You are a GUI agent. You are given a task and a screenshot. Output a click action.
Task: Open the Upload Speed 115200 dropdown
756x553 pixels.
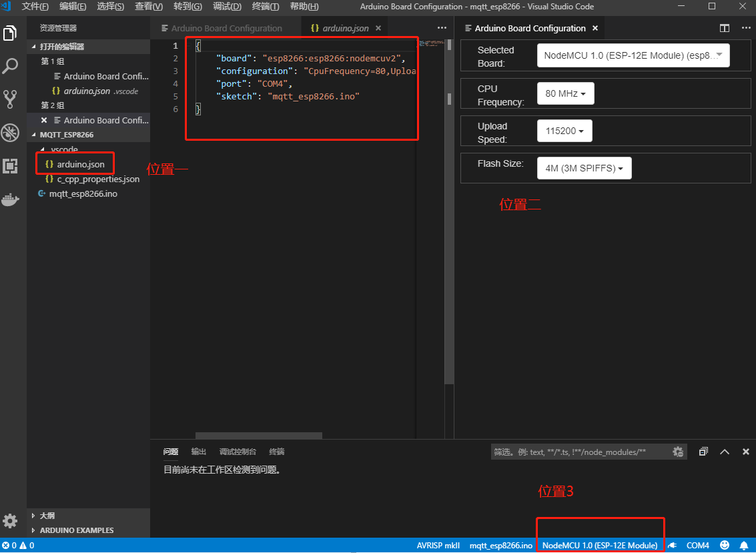click(564, 131)
